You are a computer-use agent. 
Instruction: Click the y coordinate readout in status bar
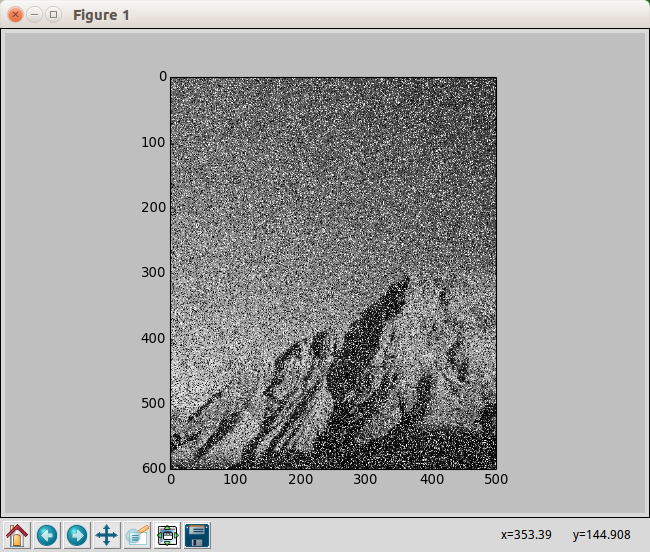click(602, 535)
